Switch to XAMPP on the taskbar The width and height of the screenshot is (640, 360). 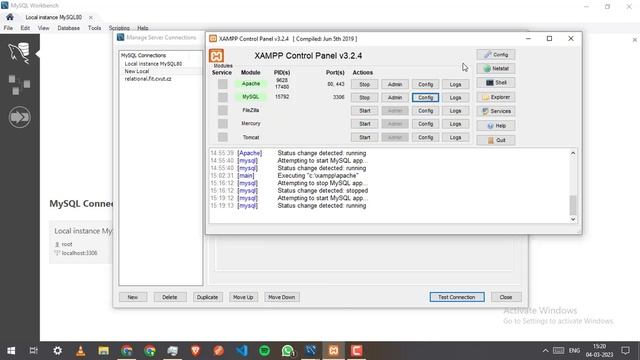(333, 351)
